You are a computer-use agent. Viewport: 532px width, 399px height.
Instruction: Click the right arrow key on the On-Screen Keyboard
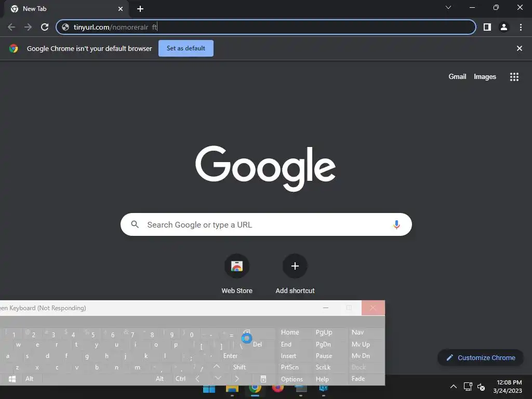237,379
